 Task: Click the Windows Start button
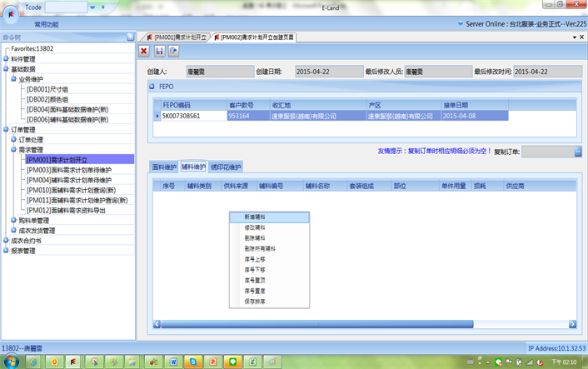[12, 362]
